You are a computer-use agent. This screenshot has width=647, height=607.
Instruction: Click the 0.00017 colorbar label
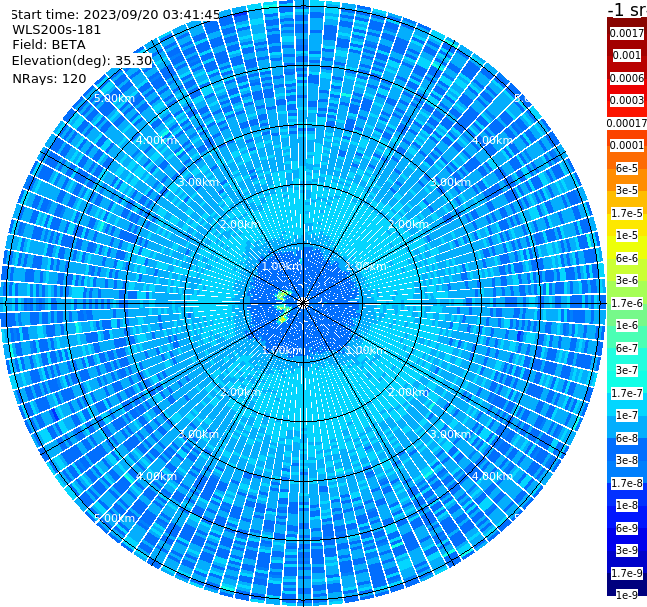point(627,123)
